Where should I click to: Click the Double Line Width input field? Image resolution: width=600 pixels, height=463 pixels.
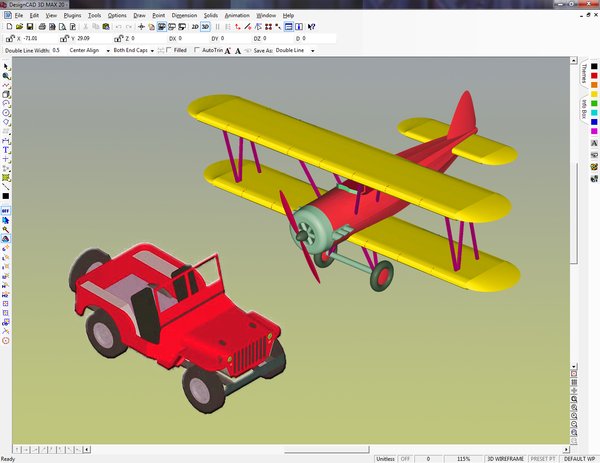pyautogui.click(x=56, y=49)
